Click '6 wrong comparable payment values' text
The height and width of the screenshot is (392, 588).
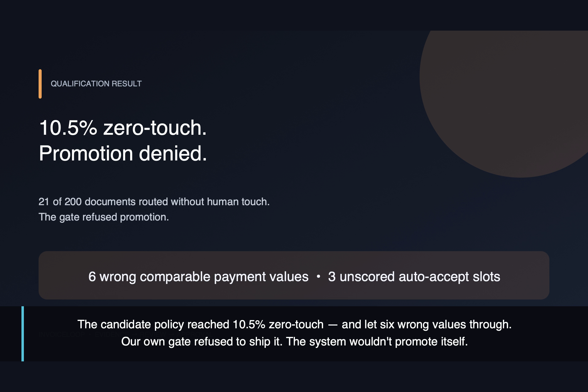(x=198, y=277)
